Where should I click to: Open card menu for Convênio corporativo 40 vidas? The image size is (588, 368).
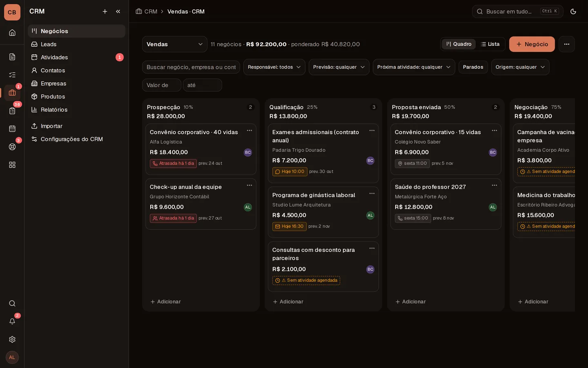point(249,130)
